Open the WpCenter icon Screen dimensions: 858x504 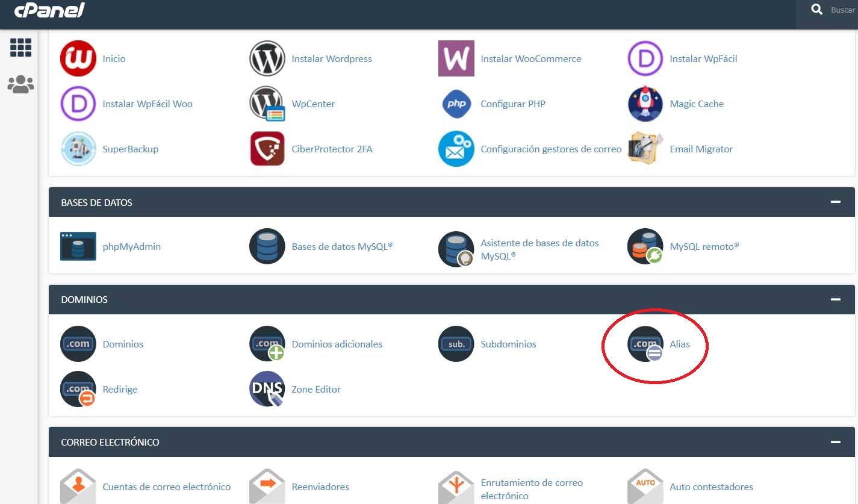tap(267, 104)
